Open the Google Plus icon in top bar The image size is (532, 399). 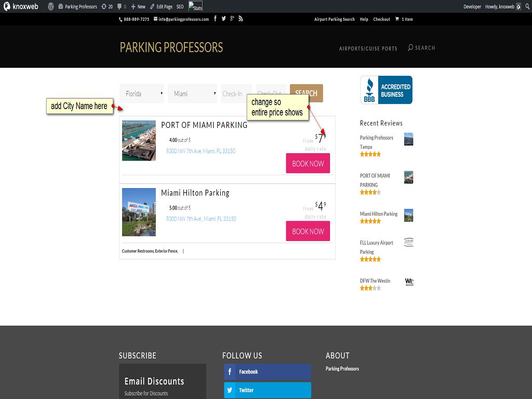[x=232, y=19]
